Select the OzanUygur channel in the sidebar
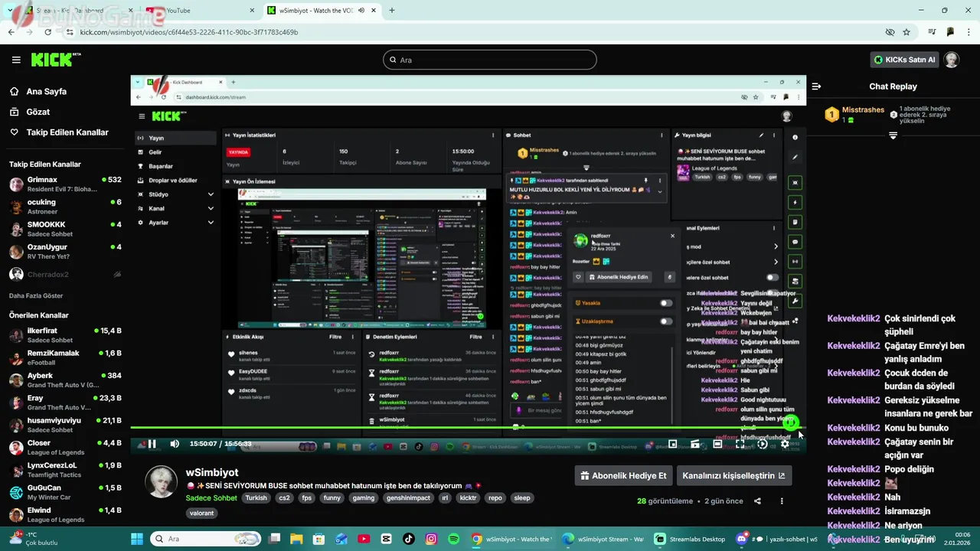The width and height of the screenshot is (980, 551). pos(64,252)
